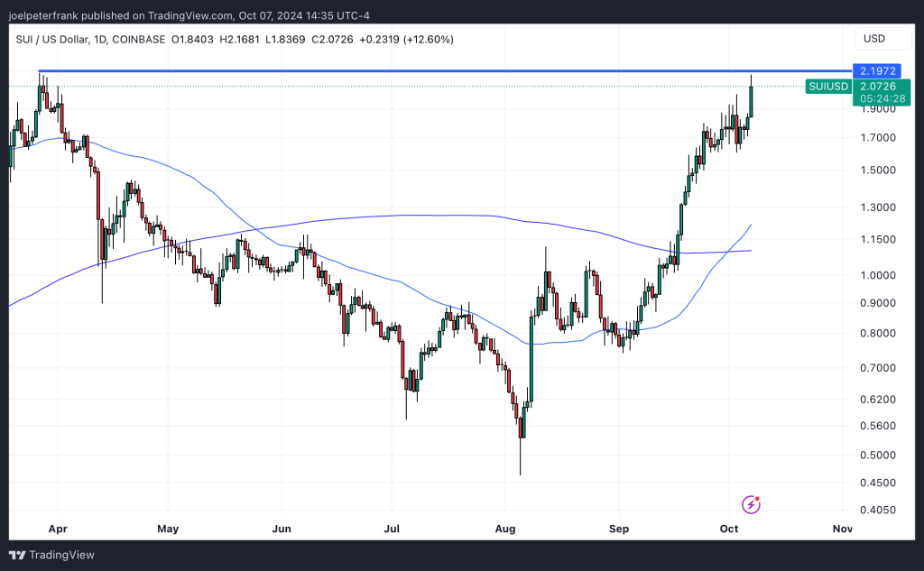Click the TradingView logo at bottom left
The image size is (924, 571).
coord(52,555)
